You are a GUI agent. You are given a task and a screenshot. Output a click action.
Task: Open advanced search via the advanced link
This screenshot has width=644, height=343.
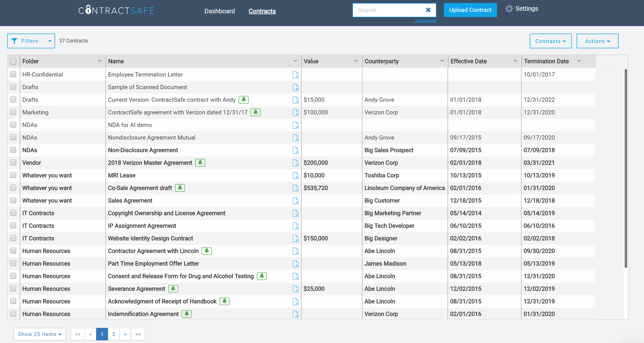tap(425, 21)
